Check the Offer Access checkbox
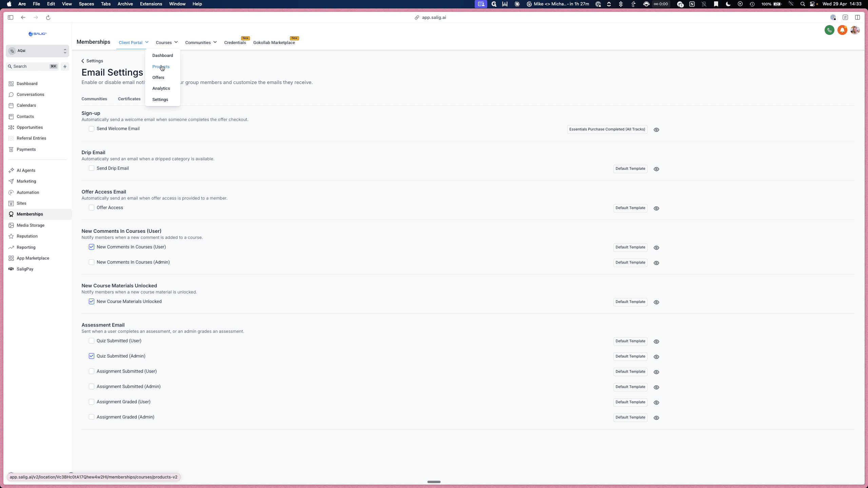 pyautogui.click(x=92, y=208)
